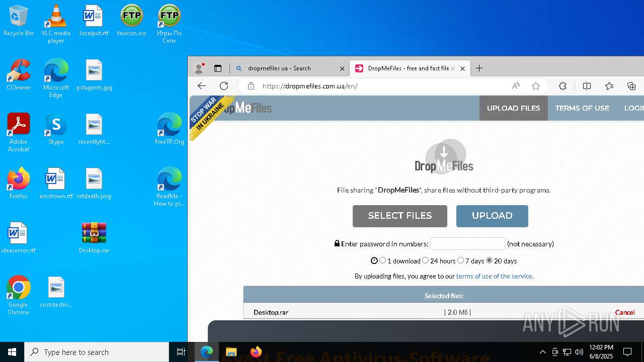This screenshot has height=362, width=644.
Task: Launch Firefox from the desktop
Action: [x=19, y=183]
